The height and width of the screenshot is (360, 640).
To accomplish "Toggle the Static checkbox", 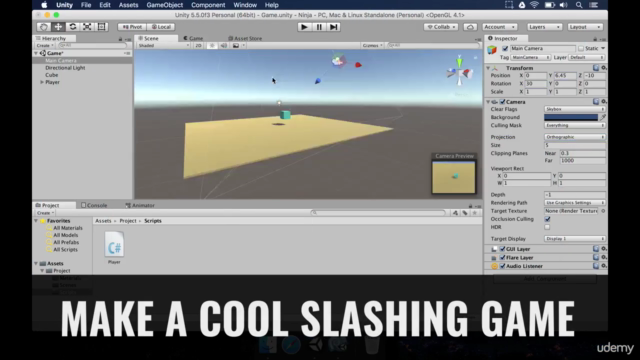I will (x=581, y=48).
